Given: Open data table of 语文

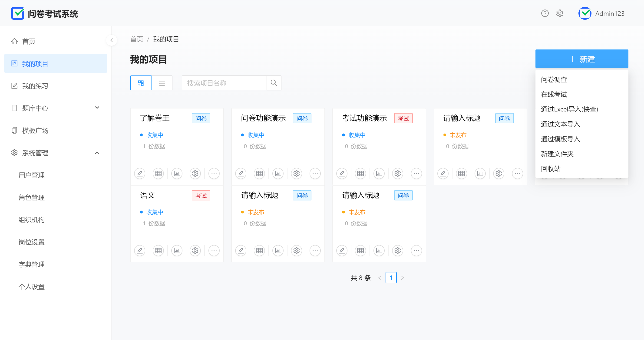Looking at the screenshot, I should pos(158,251).
